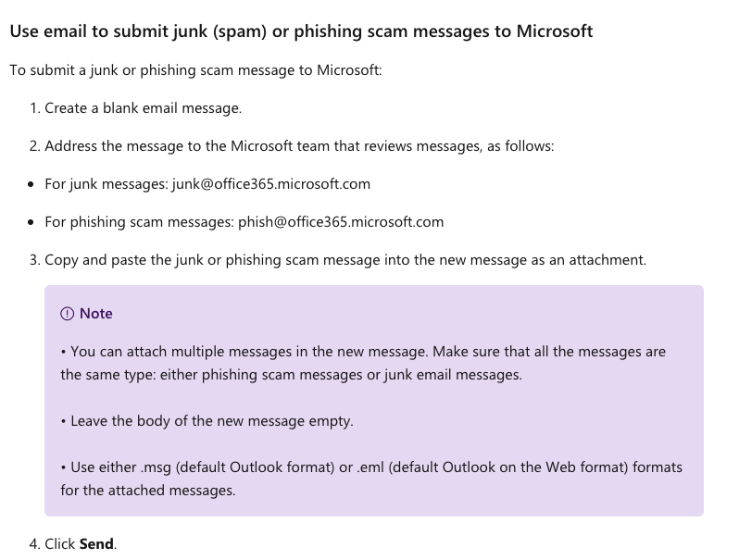The width and height of the screenshot is (739, 560).
Task: Click the 'For junk messages:' label
Action: coord(106,184)
